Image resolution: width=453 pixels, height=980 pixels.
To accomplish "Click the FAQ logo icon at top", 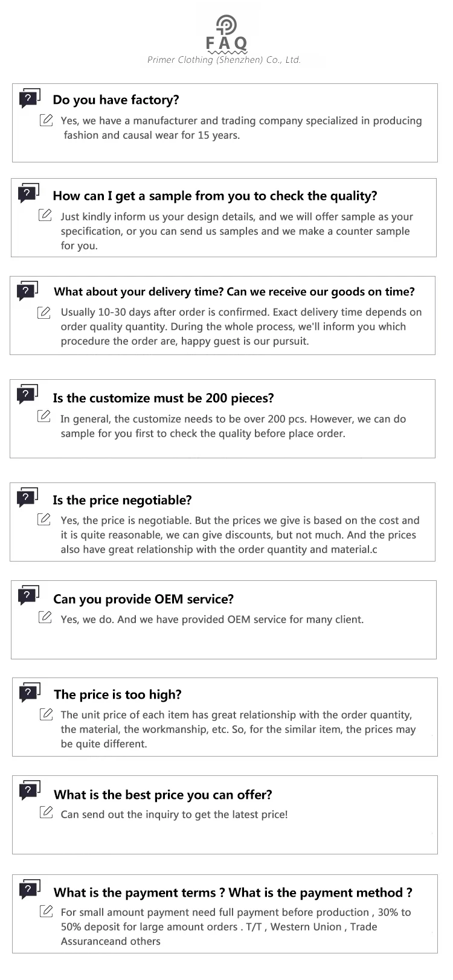I will pos(226,25).
